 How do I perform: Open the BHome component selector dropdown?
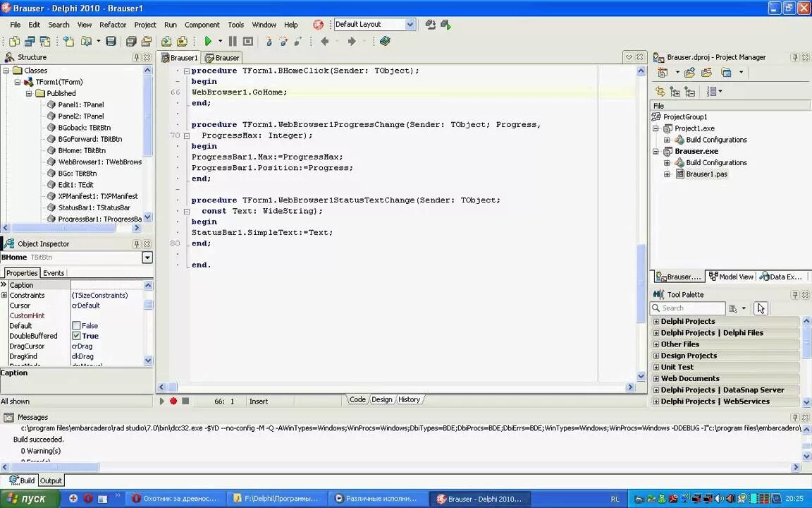click(x=147, y=258)
